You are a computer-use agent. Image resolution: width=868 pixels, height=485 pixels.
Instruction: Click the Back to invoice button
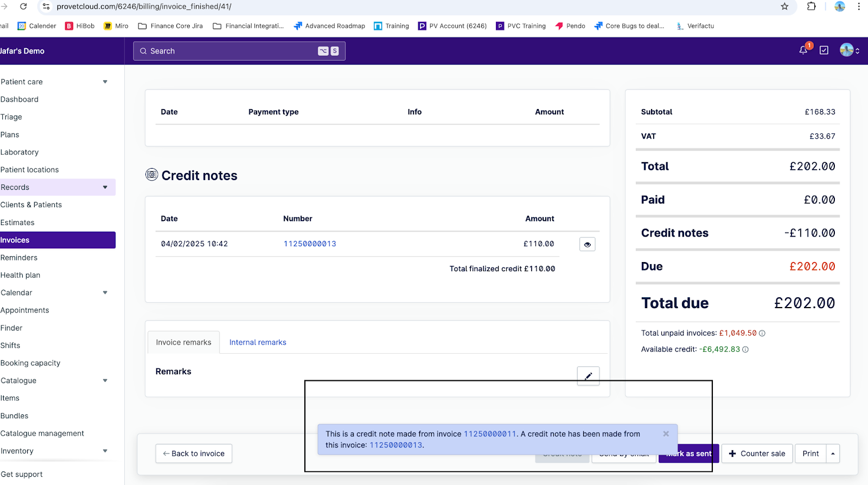click(194, 454)
